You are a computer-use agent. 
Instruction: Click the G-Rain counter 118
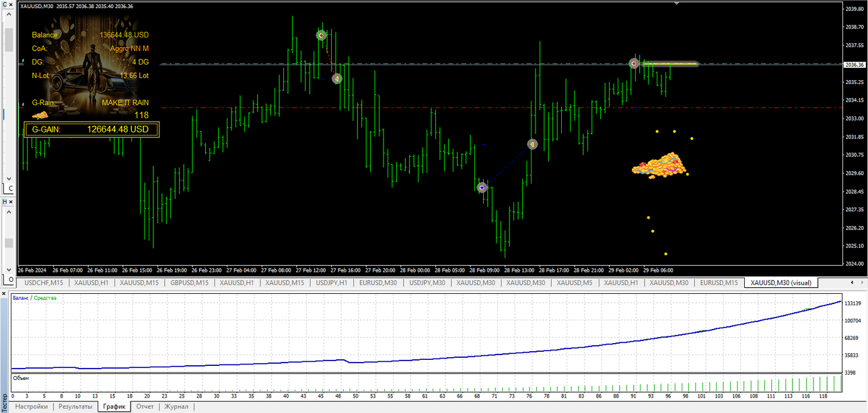click(x=141, y=115)
